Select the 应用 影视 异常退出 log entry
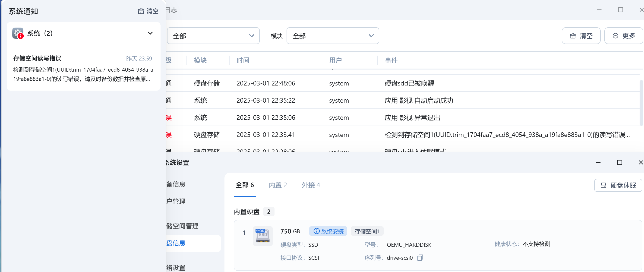Image resolution: width=644 pixels, height=272 pixels. (x=403, y=117)
